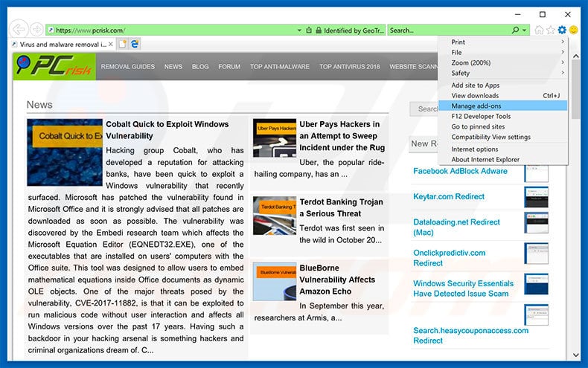Click the Cobalt article thumbnail image
Screen dimensions: 588x368
(65, 152)
